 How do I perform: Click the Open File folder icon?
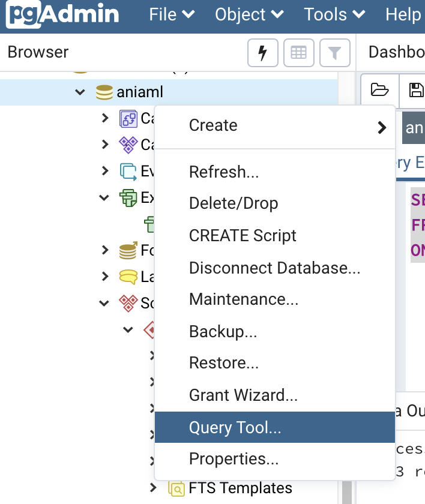coord(379,90)
